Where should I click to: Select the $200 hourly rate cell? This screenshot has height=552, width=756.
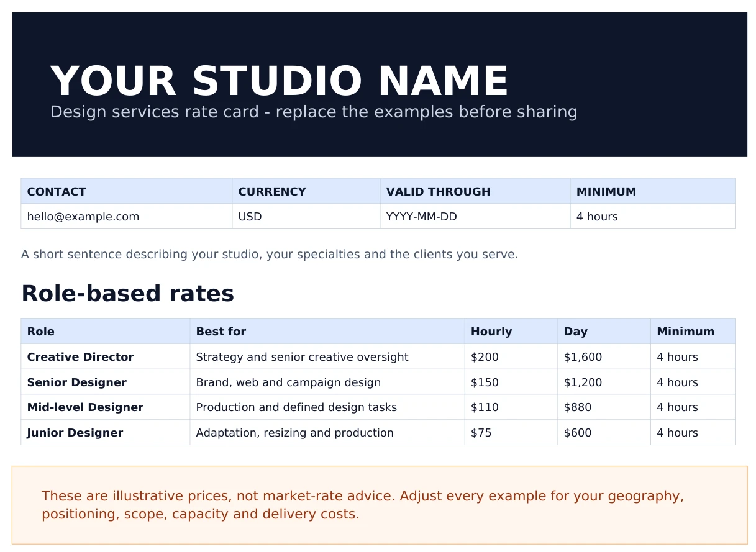pyautogui.click(x=511, y=357)
